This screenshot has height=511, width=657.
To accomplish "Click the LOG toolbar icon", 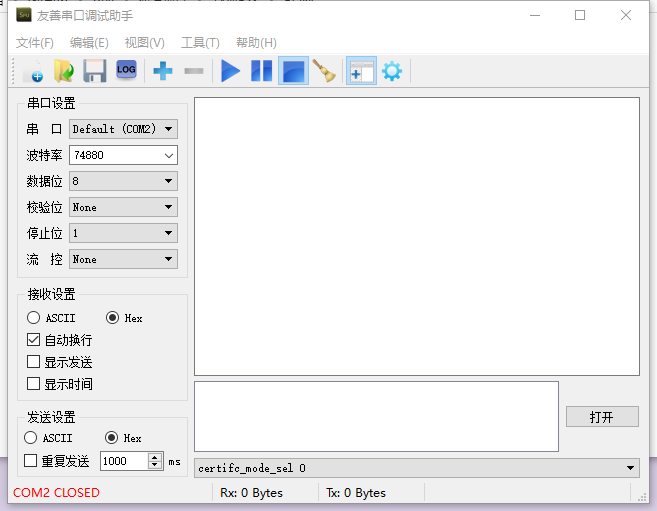I will coord(126,70).
